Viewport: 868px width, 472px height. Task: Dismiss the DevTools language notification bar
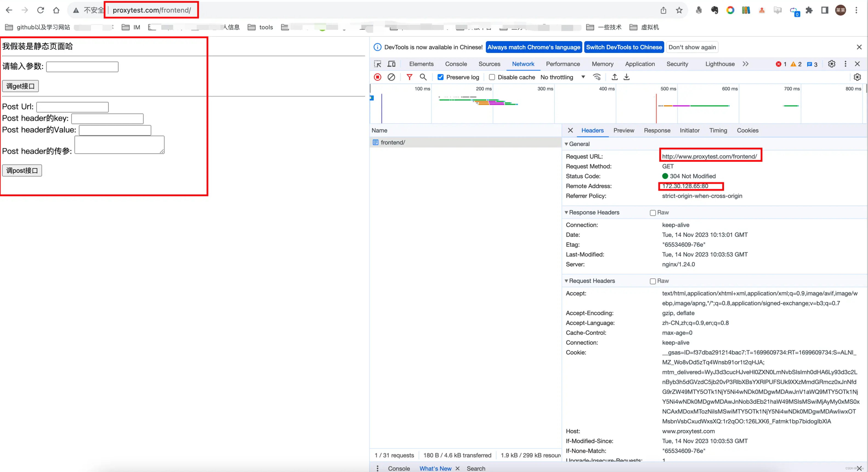[x=859, y=47]
